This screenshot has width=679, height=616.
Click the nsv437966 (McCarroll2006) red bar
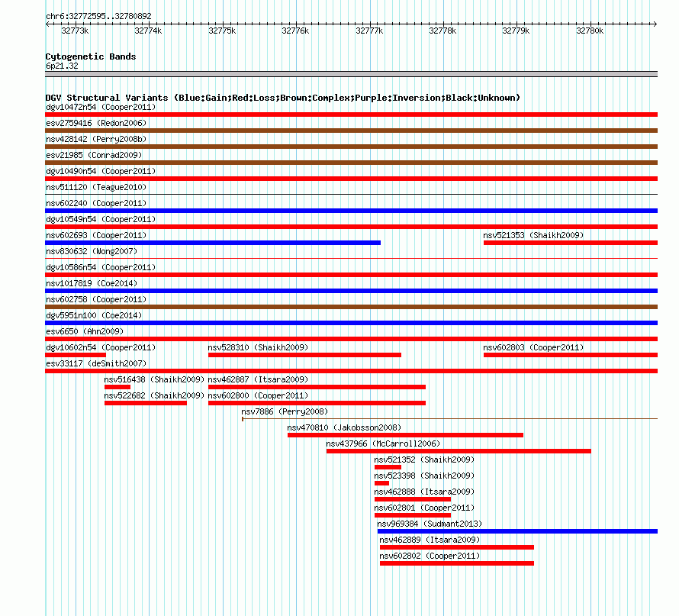[x=459, y=451]
